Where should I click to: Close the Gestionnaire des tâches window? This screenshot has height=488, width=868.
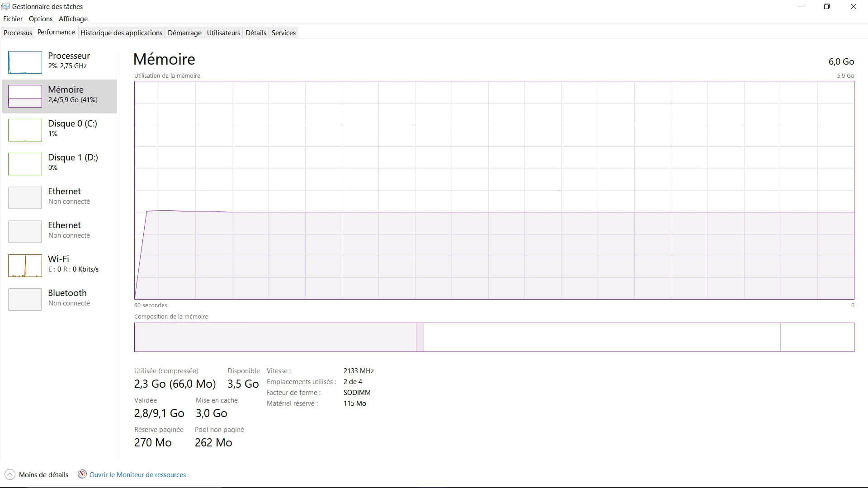pos(854,7)
